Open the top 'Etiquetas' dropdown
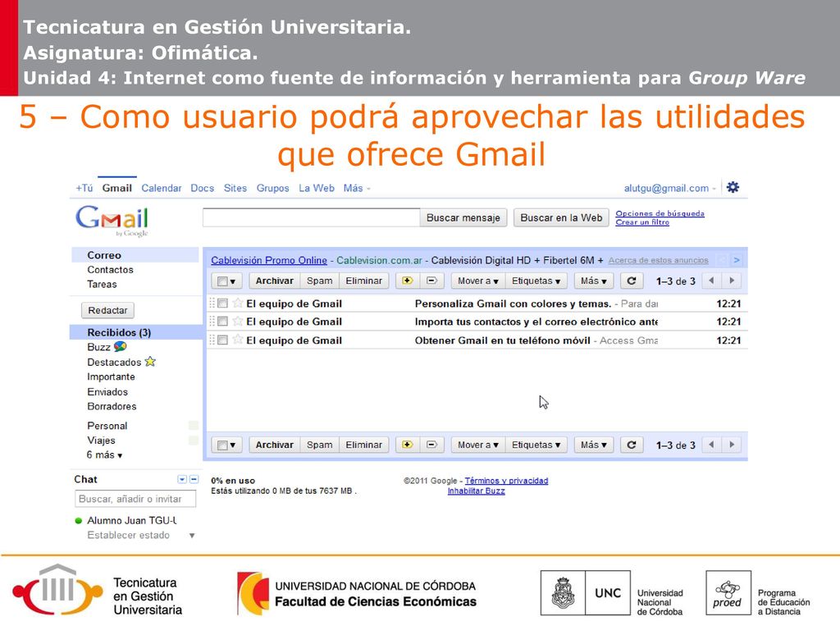This screenshot has height=630, width=840. pos(536,281)
